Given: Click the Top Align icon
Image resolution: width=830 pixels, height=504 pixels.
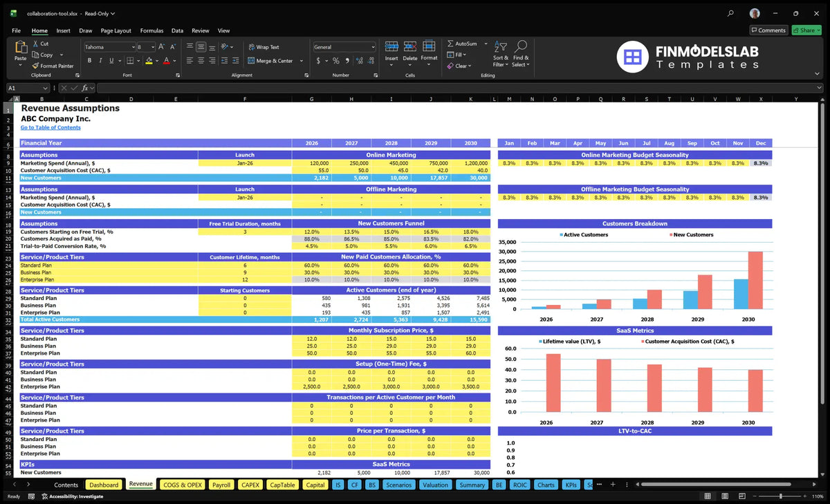Looking at the screenshot, I should tap(190, 47).
